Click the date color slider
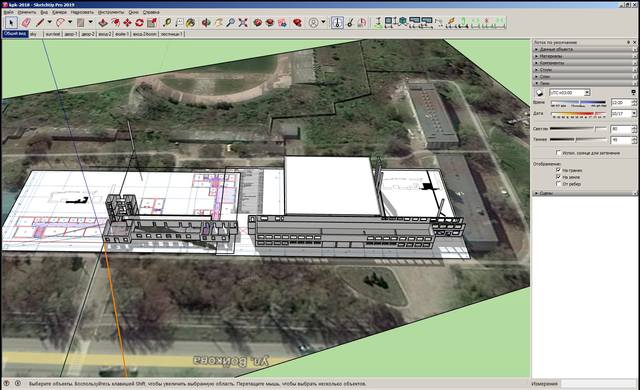The image size is (640, 390). click(578, 113)
